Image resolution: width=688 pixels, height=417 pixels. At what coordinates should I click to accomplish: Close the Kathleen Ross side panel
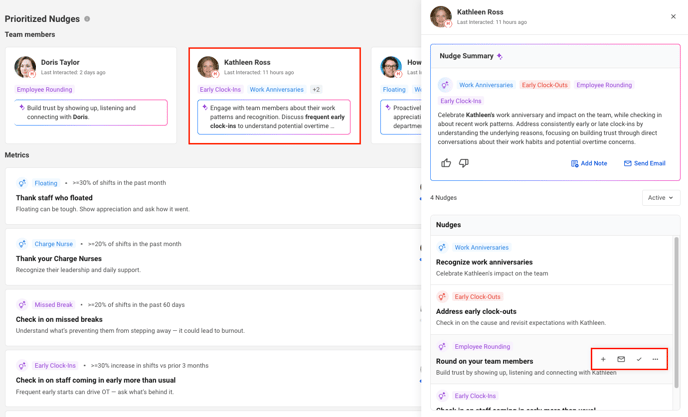pos(673,17)
